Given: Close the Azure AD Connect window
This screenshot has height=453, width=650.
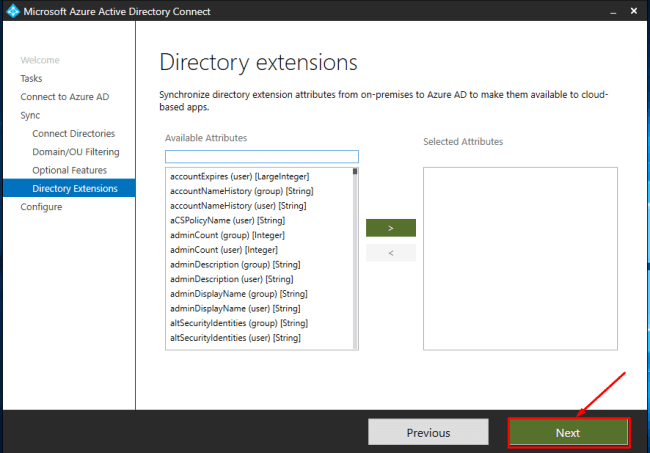Looking at the screenshot, I should [x=634, y=11].
